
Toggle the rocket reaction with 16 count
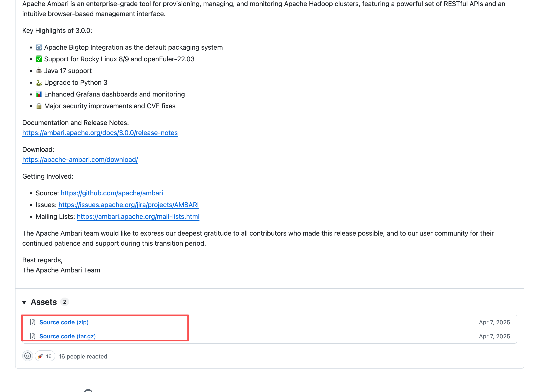click(x=45, y=356)
